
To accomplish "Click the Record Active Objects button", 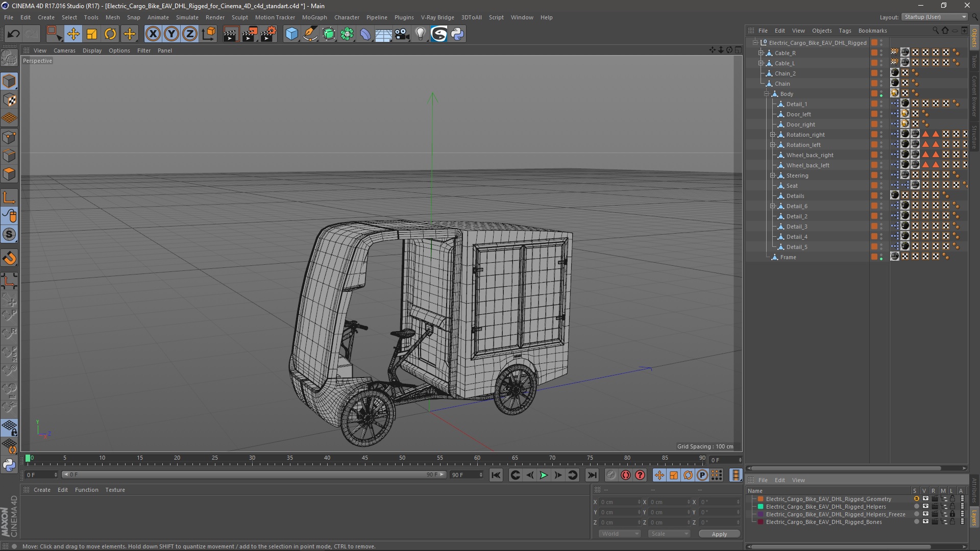I will click(x=611, y=475).
